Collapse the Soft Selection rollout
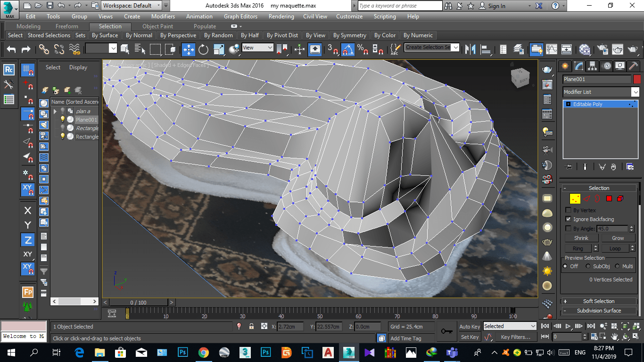The height and width of the screenshot is (362, 644). (x=599, y=301)
